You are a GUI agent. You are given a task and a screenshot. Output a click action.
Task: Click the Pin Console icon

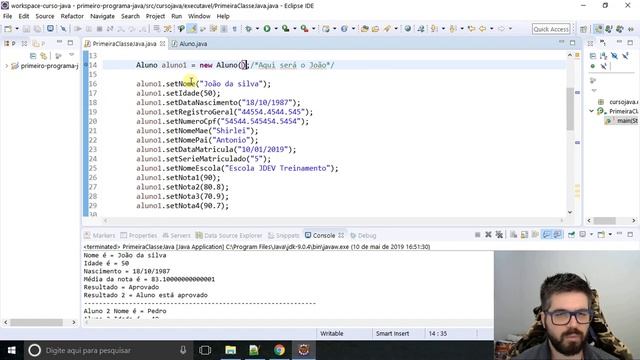[x=571, y=235]
